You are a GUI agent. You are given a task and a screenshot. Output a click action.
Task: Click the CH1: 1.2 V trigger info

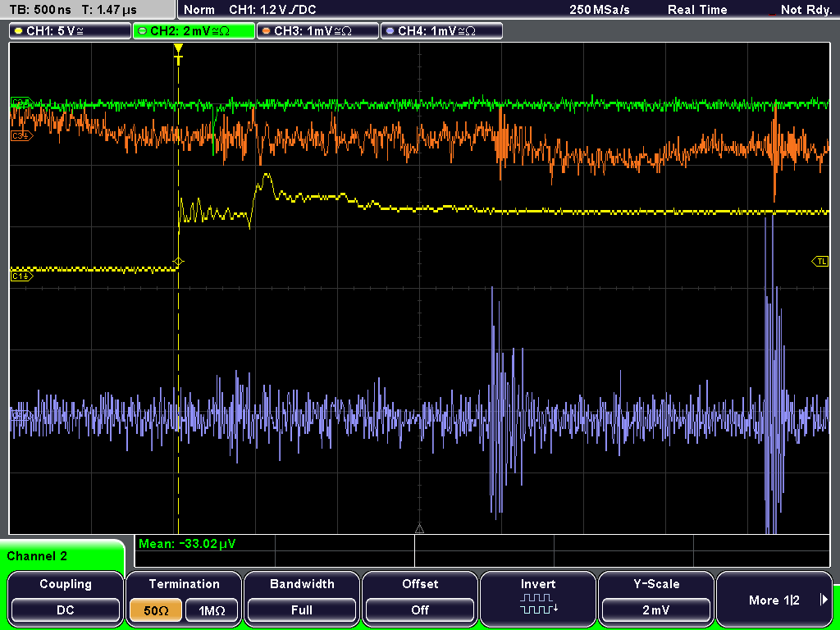(272, 10)
